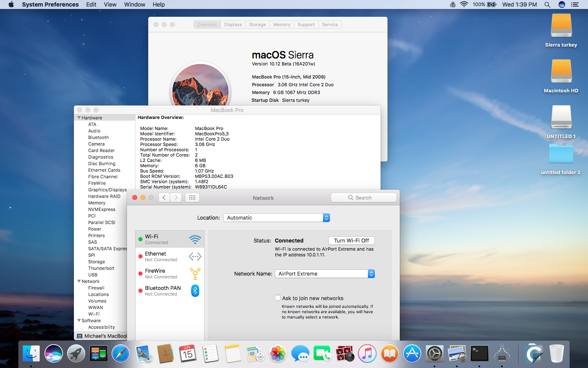This screenshot has width=588, height=368.
Task: Open Trash in the dock
Action: click(x=557, y=354)
